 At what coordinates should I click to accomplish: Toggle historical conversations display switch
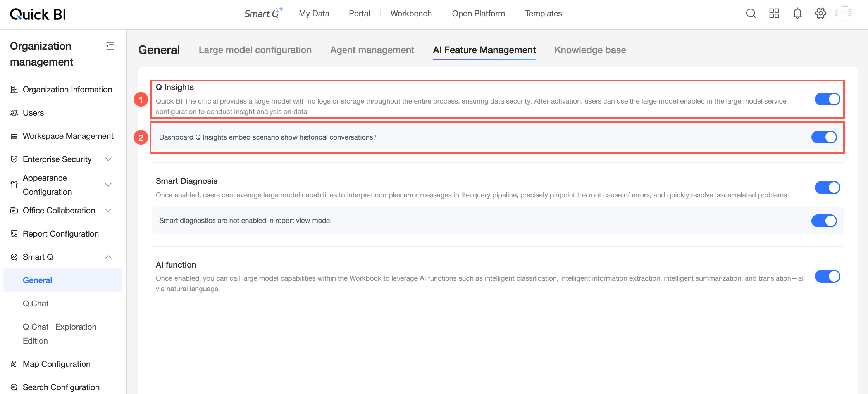pos(824,137)
